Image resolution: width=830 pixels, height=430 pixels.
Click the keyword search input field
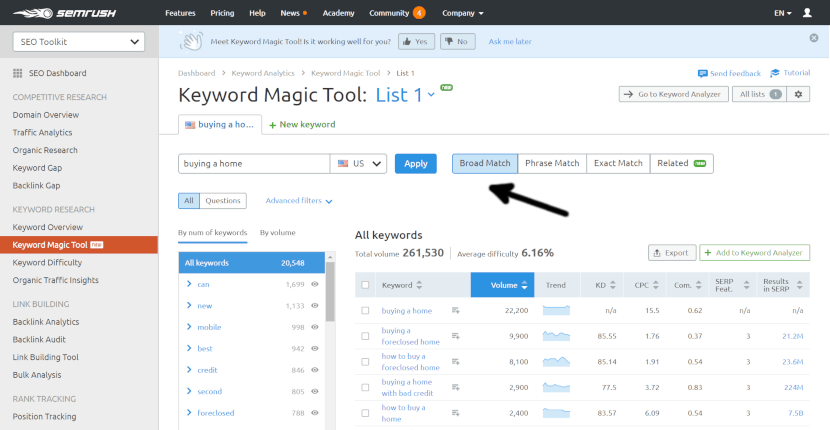pyautogui.click(x=254, y=164)
